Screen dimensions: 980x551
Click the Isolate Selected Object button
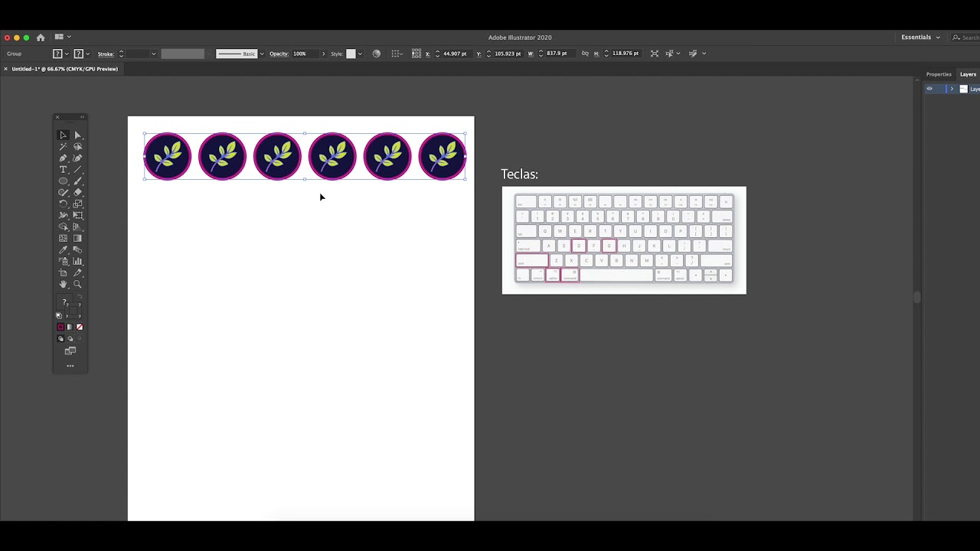pyautogui.click(x=655, y=54)
